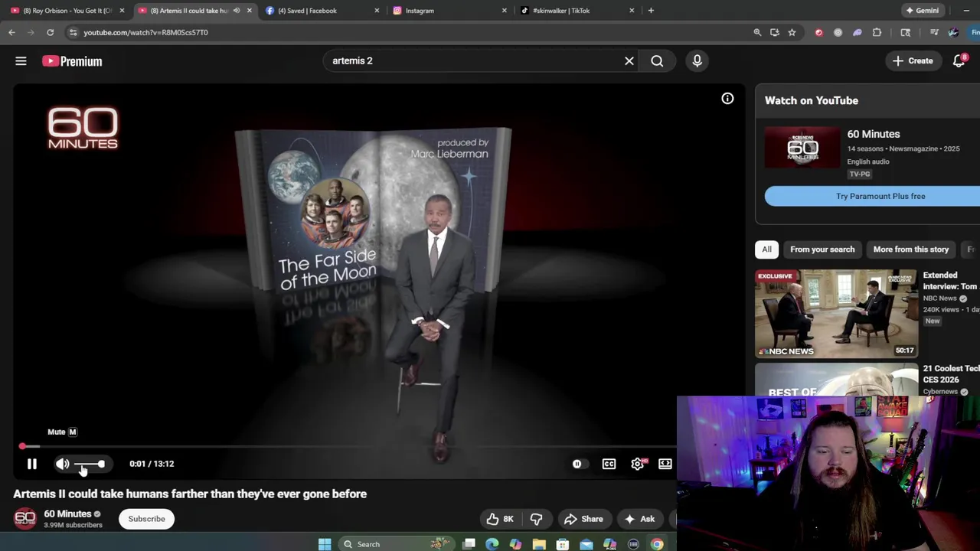980x551 pixels.
Task: Open File Explorer from the taskbar
Action: click(x=539, y=544)
